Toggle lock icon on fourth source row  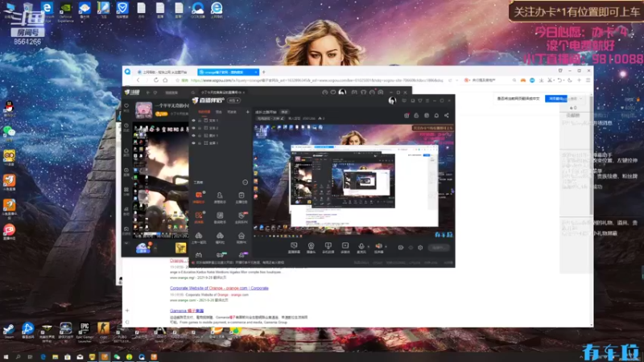(x=200, y=143)
